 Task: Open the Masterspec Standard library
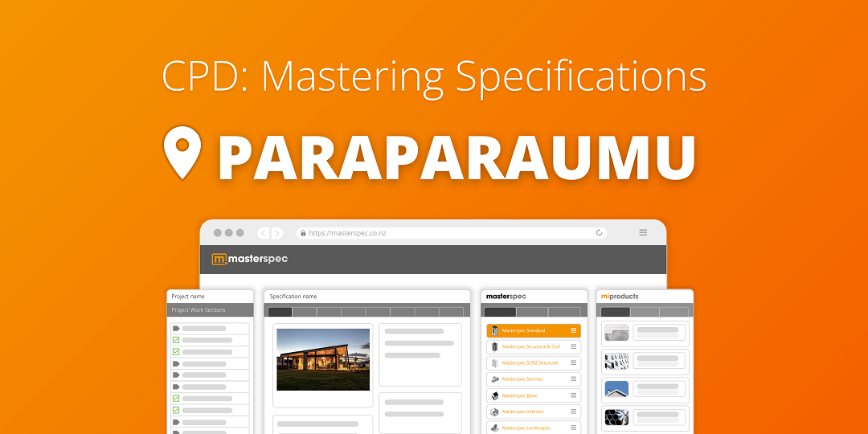click(x=534, y=330)
